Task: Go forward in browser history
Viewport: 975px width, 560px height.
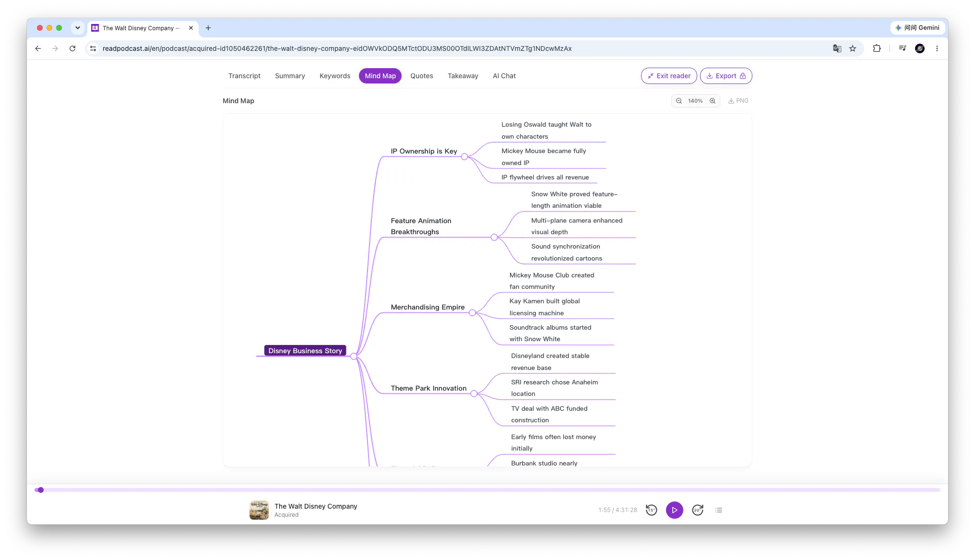Action: pos(55,48)
